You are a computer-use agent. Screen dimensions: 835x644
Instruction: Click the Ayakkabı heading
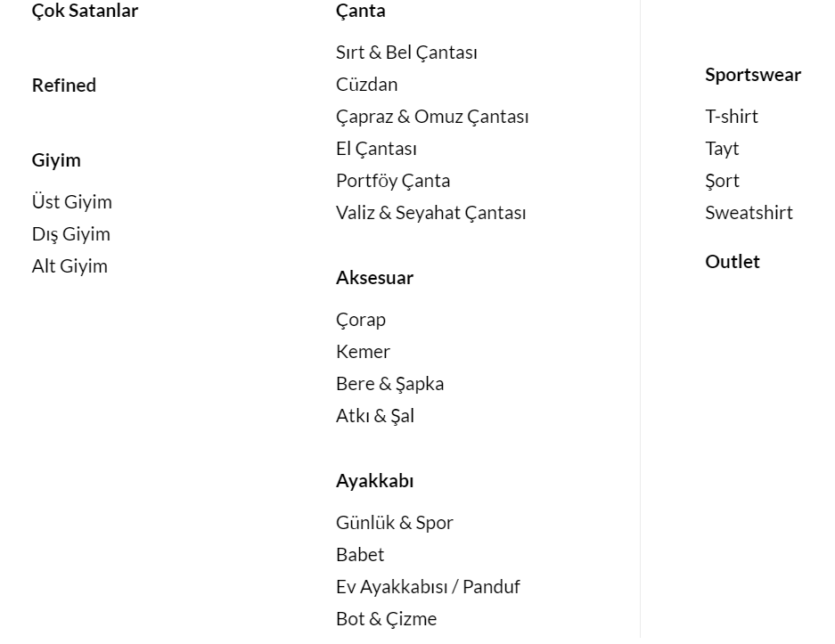coord(374,481)
